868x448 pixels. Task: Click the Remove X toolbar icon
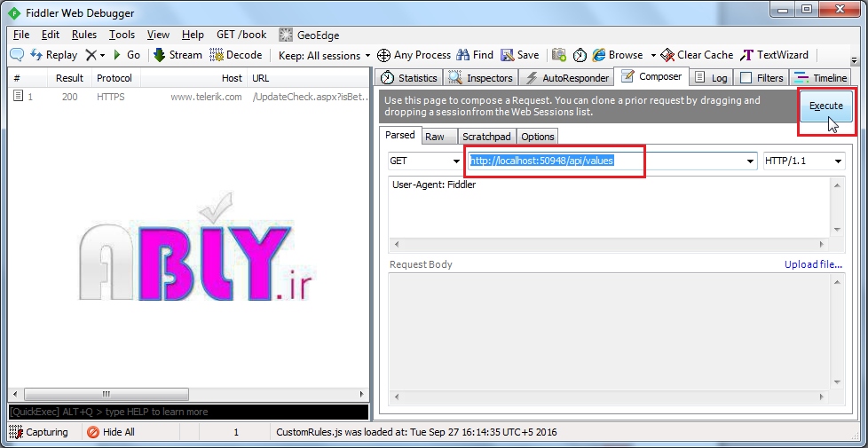coord(91,55)
